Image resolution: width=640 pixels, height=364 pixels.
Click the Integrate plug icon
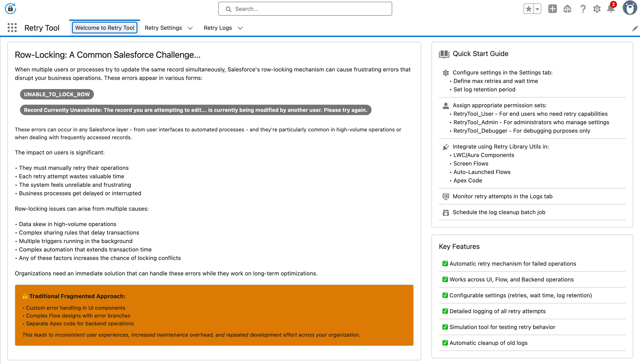click(446, 147)
